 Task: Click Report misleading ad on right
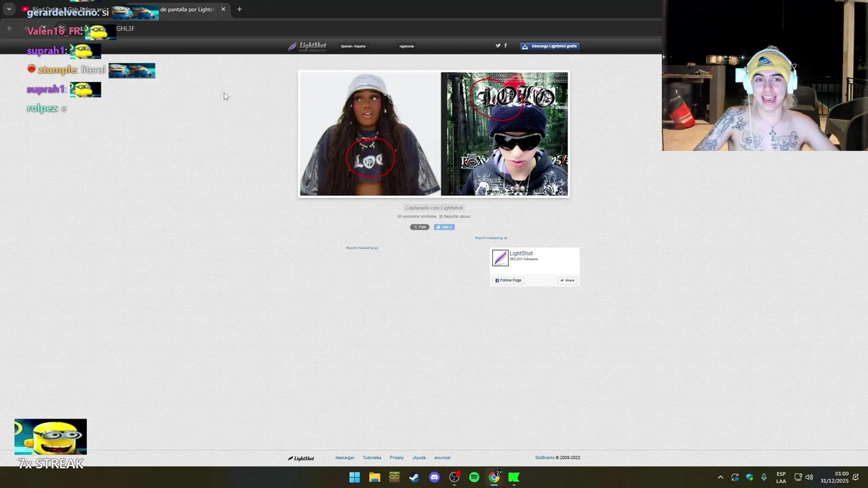coord(491,238)
